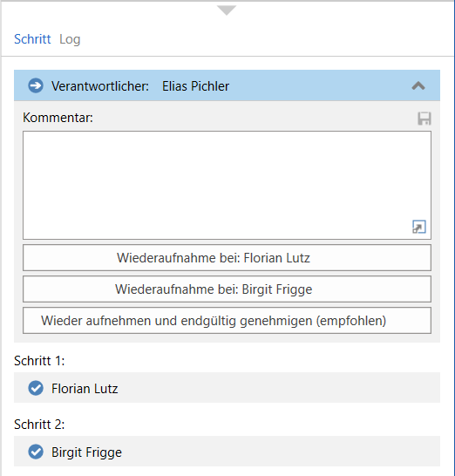Open the expand comment editor icon
455x476 pixels.
pyautogui.click(x=419, y=227)
